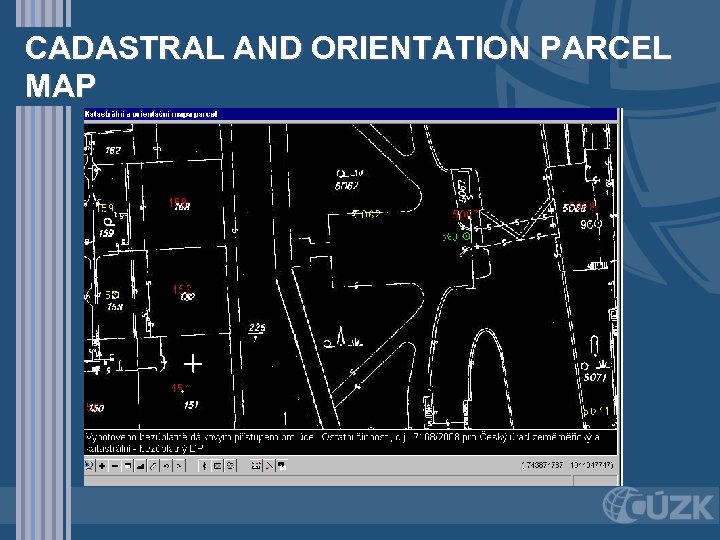The height and width of the screenshot is (540, 720).
Task: Click parcel number 960 on the map
Action: pyautogui.click(x=591, y=225)
